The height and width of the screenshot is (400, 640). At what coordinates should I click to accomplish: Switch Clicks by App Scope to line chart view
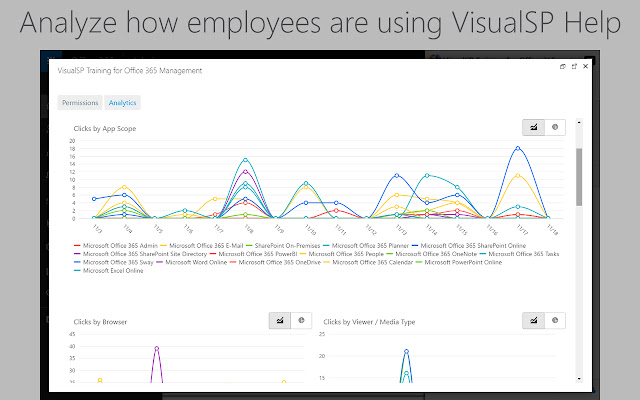coord(533,127)
